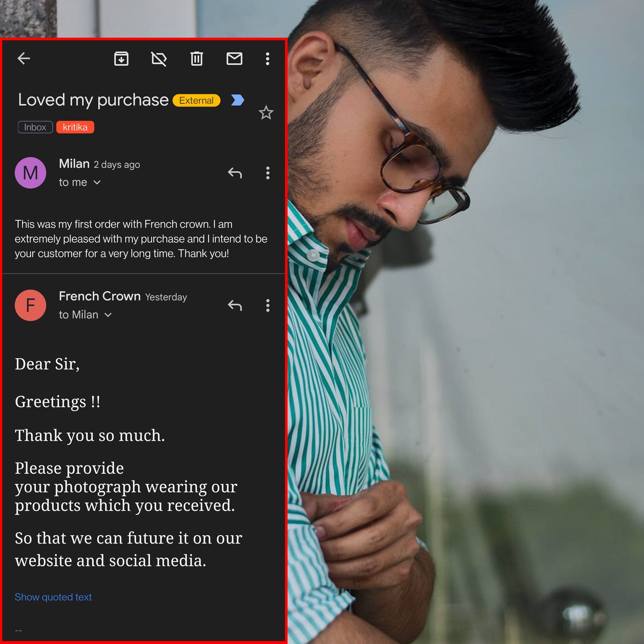Delete this email with trash icon
The image size is (644, 644).
click(197, 59)
